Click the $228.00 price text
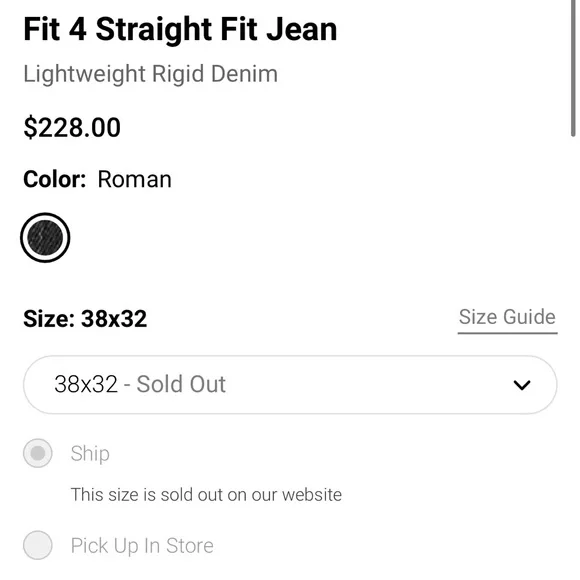 click(x=72, y=128)
